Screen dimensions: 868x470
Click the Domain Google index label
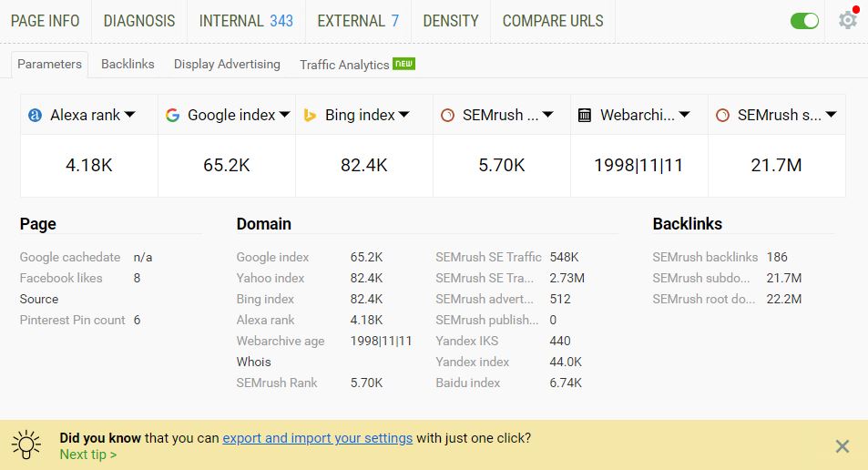(272, 257)
